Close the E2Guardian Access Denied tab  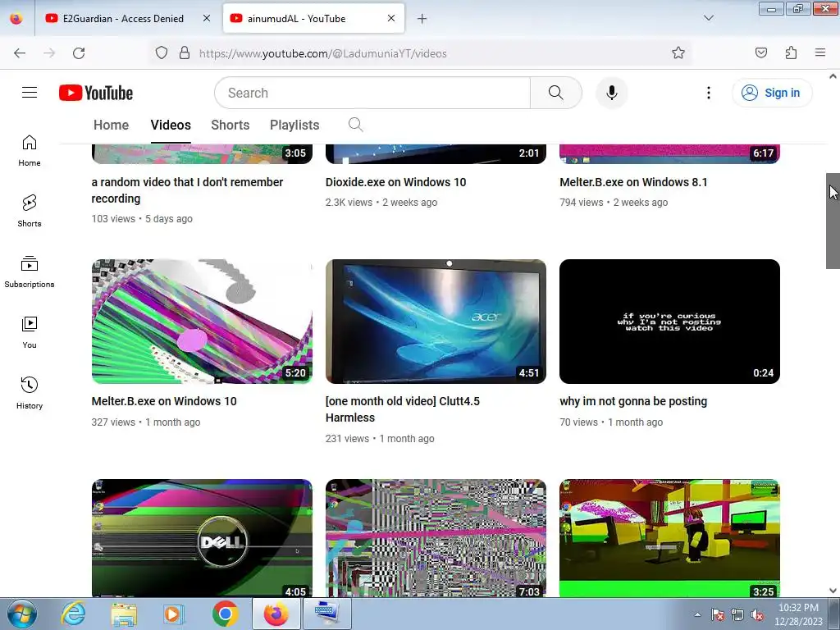pos(207,18)
